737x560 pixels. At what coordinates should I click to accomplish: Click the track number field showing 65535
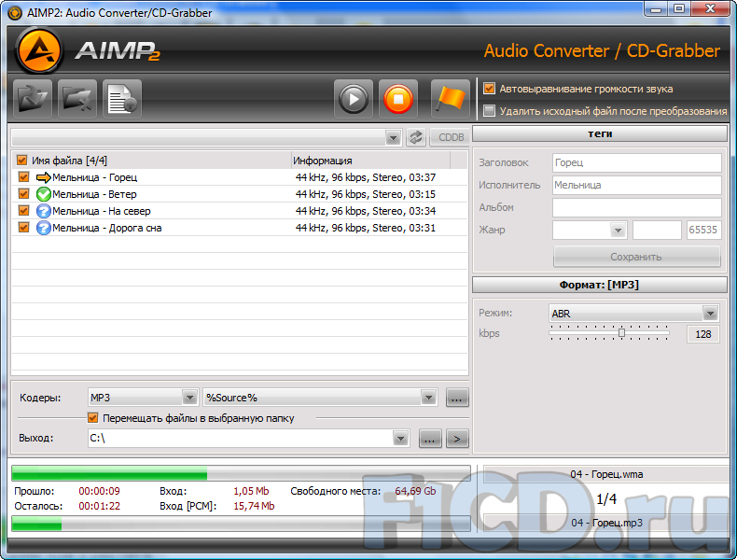[703, 230]
